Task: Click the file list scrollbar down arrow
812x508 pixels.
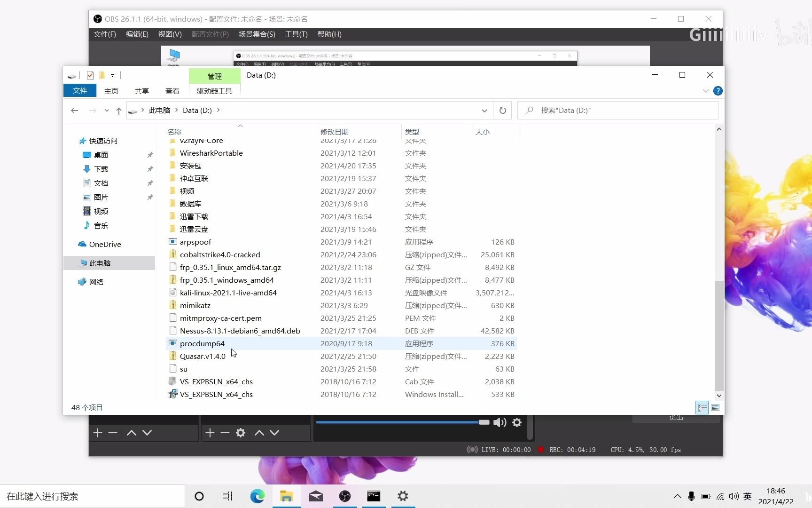Action: [x=718, y=396]
